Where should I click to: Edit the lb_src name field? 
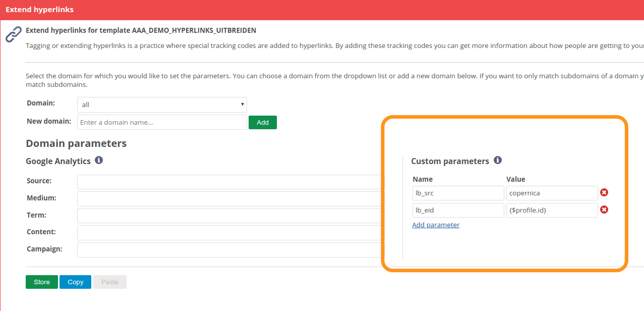tap(458, 193)
